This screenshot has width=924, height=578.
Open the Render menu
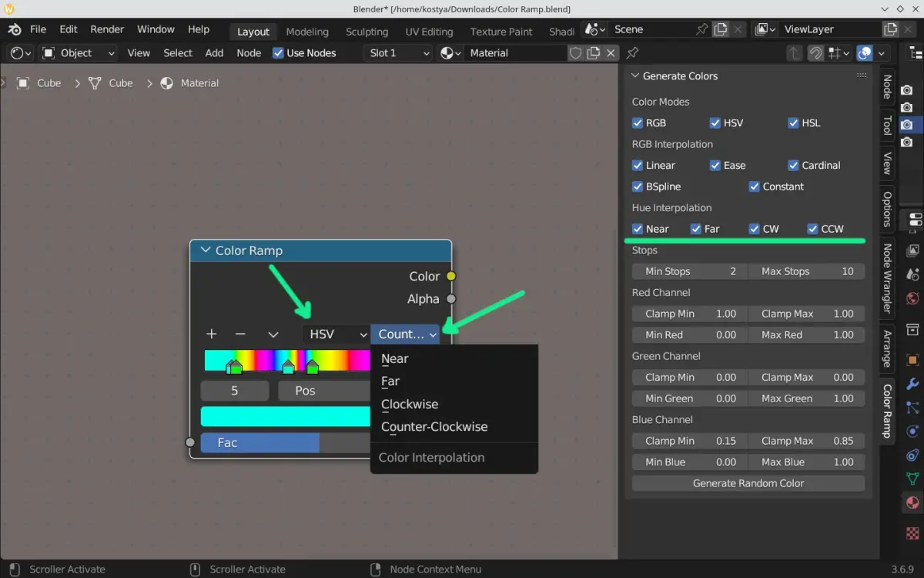click(107, 29)
